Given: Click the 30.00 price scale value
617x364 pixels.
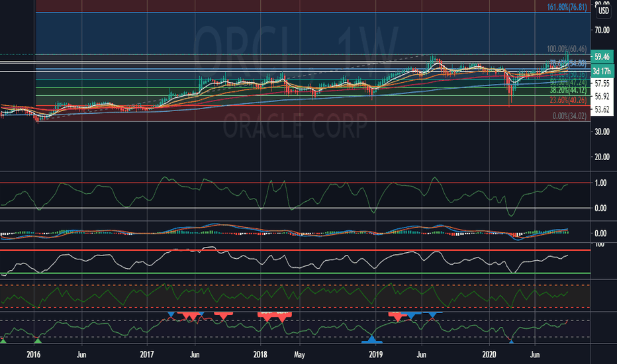Looking at the screenshot, I should pos(602,132).
